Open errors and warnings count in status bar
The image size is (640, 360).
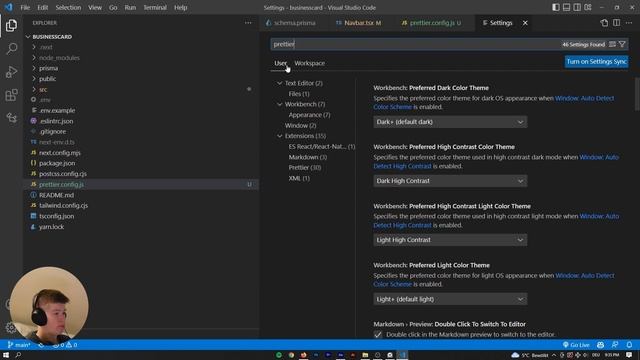click(x=65, y=345)
